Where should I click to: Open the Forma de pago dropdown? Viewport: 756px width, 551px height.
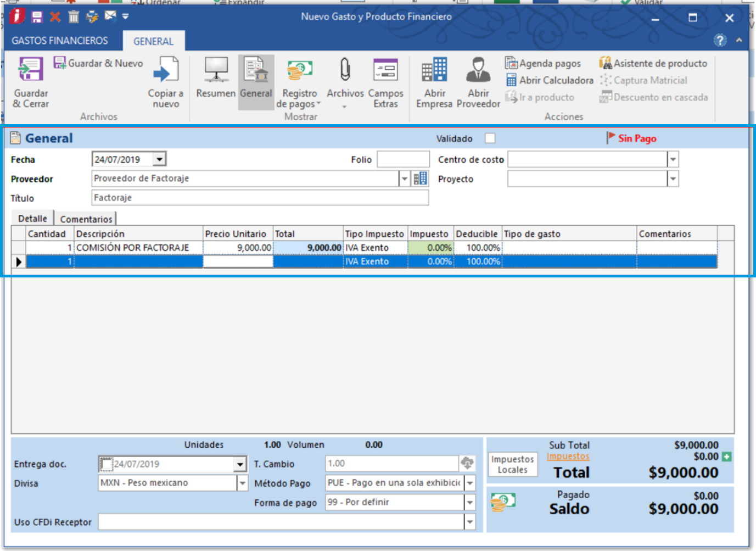470,502
